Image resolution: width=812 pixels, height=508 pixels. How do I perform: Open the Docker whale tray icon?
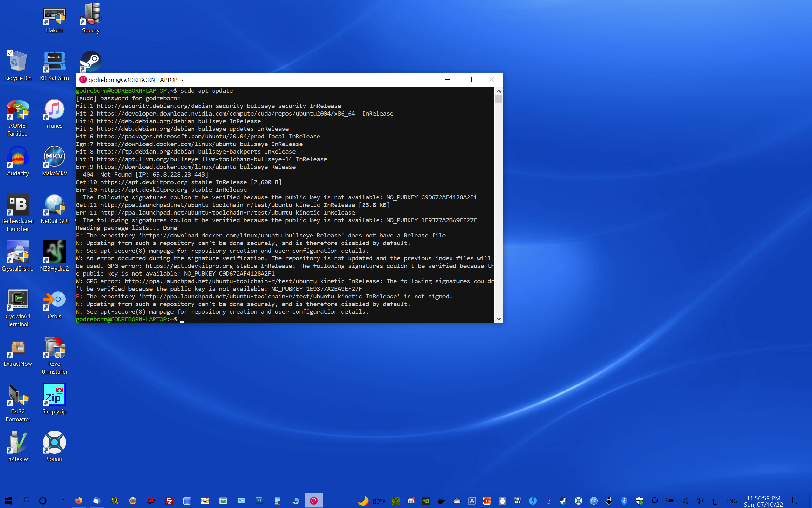pos(442,501)
